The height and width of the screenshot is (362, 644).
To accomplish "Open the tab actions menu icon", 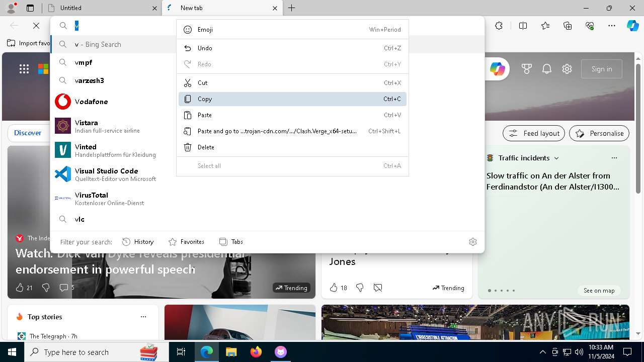I will coord(30,8).
